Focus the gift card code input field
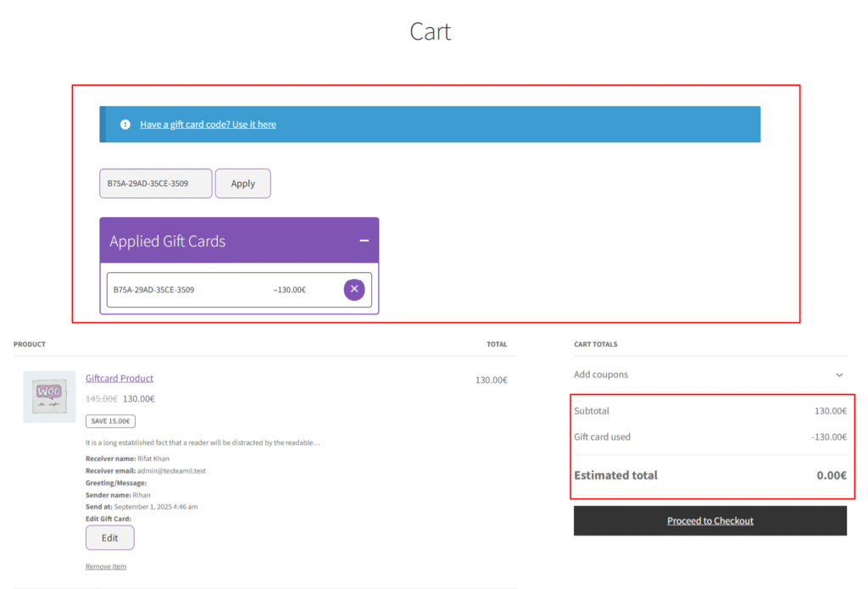The width and height of the screenshot is (868, 589). pyautogui.click(x=156, y=183)
